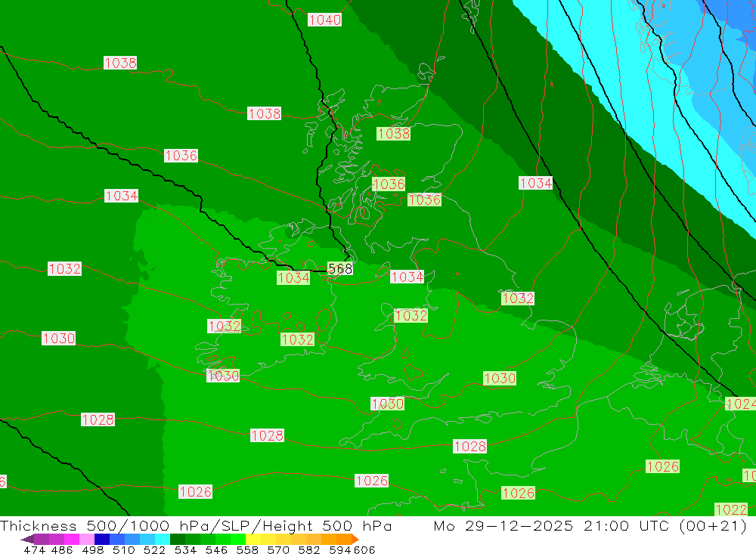The image size is (756, 554).
Task: Click the 486 legend value
Action: 60,549
